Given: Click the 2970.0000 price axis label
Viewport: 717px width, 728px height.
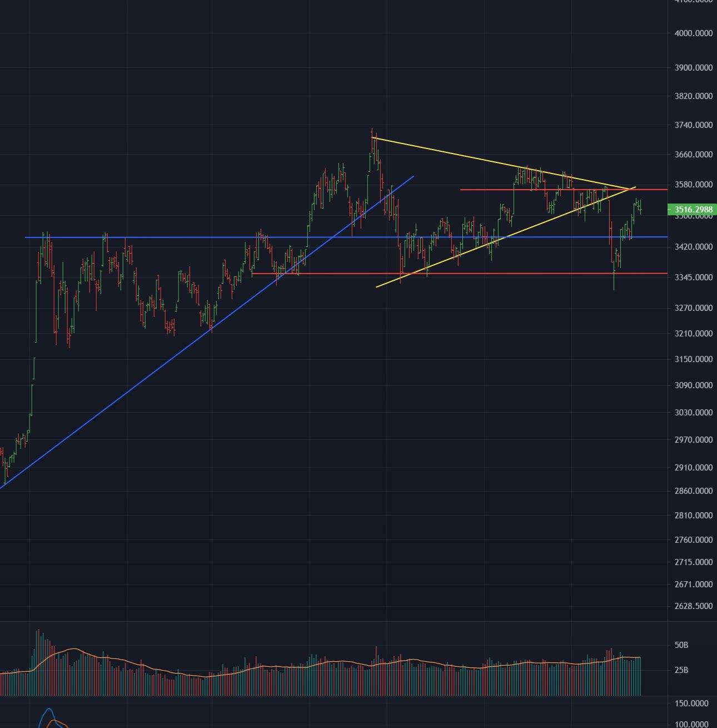Looking at the screenshot, I should point(693,440).
